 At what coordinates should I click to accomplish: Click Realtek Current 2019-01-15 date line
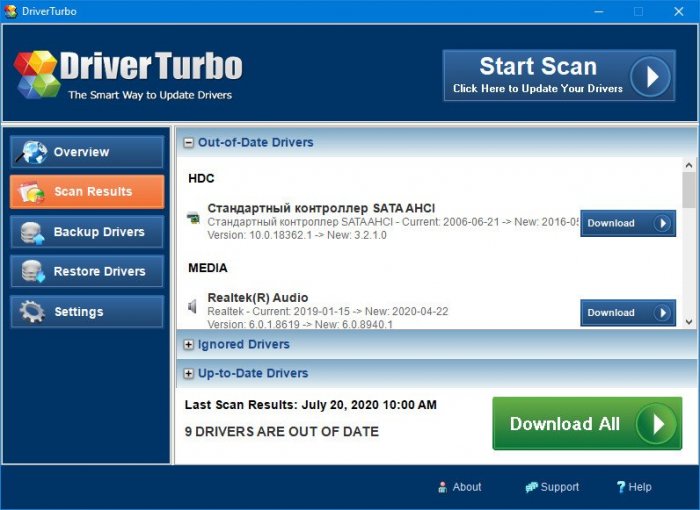point(328,311)
